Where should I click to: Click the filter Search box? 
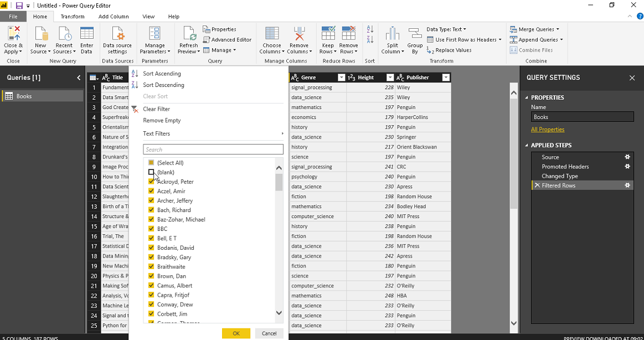(213, 150)
